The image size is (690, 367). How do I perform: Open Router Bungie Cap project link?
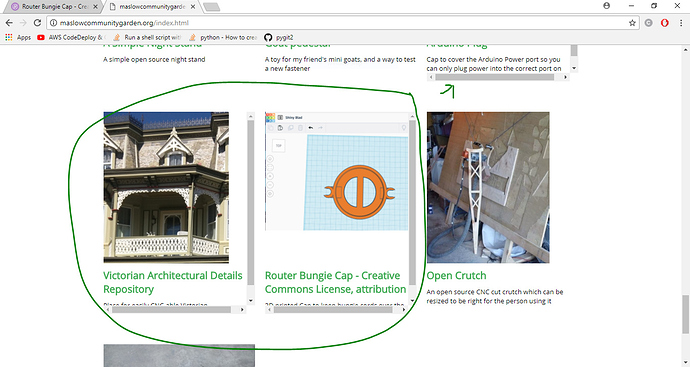click(x=335, y=283)
